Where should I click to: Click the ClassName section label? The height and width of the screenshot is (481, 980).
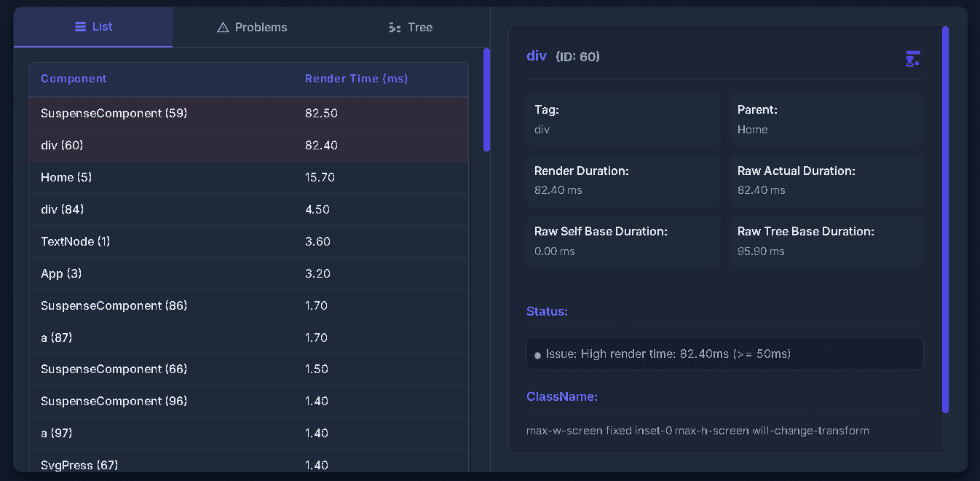[x=562, y=397]
